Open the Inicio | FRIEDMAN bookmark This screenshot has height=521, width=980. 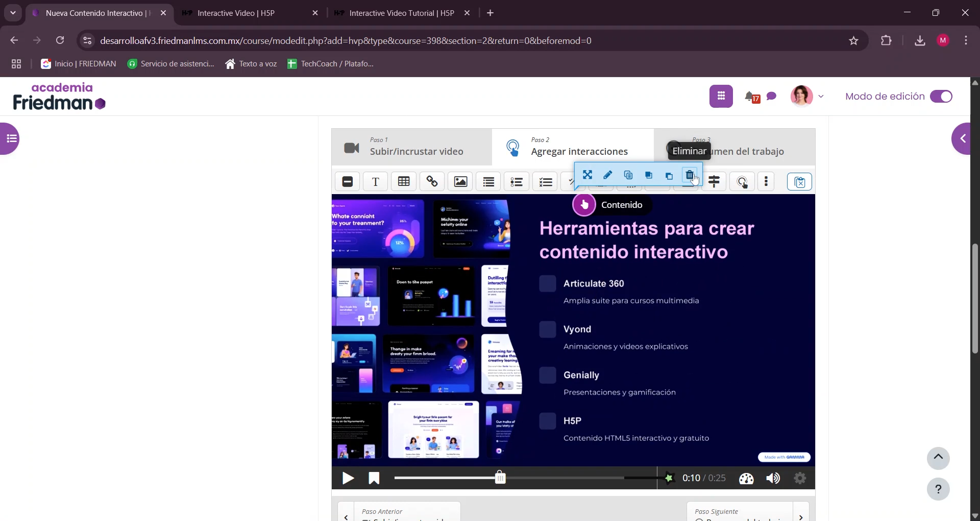(x=79, y=64)
